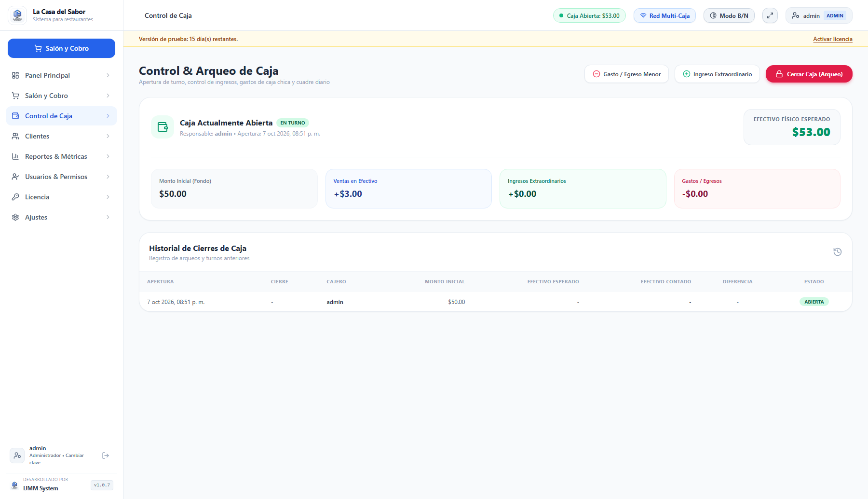Screen dimensions: 868x499
Task: Click the Cambiar clave link under admin
Action: tap(56, 459)
